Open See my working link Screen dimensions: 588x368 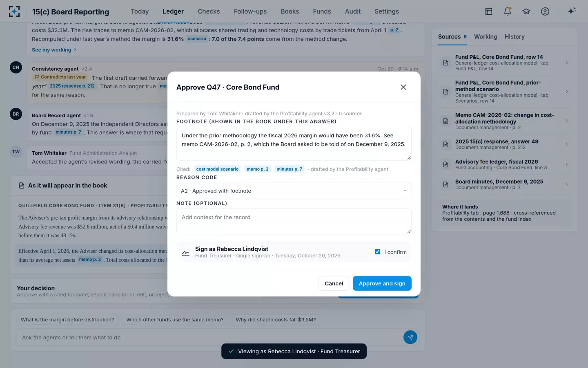coord(54,50)
